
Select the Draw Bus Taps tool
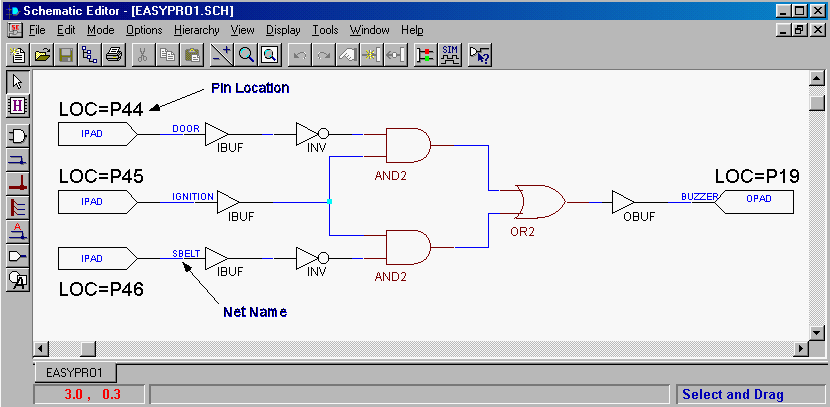[x=18, y=208]
